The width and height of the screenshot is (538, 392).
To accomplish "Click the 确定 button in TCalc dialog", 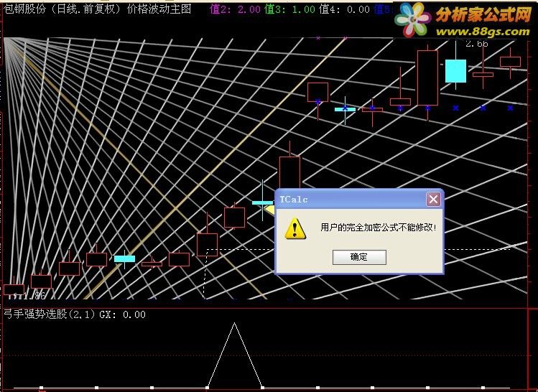I will [359, 257].
